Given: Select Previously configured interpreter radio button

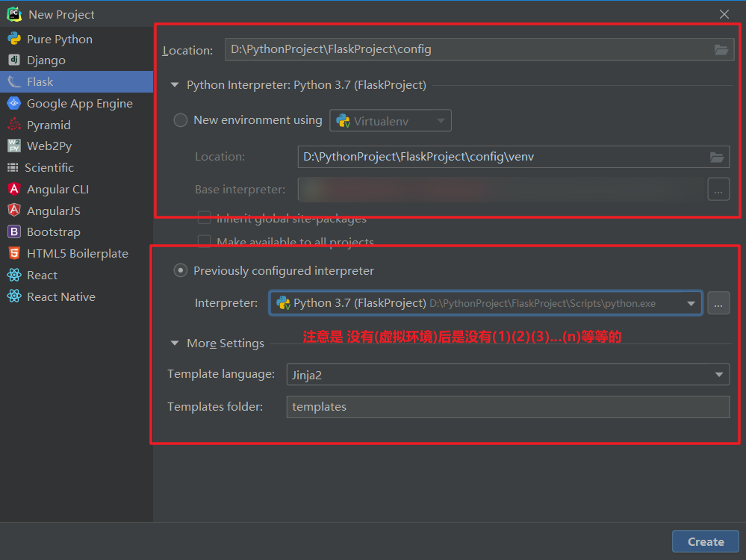Looking at the screenshot, I should click(x=180, y=270).
